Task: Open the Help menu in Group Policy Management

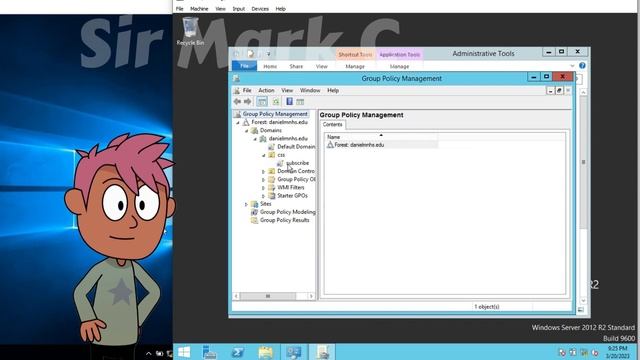Action: click(333, 90)
